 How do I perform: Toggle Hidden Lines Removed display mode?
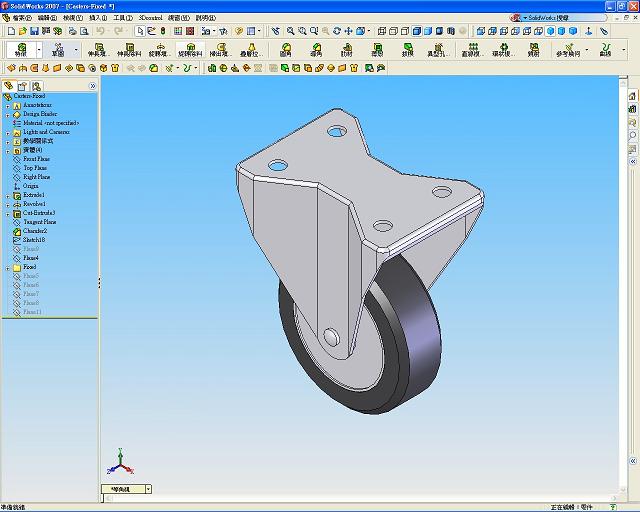coord(405,31)
